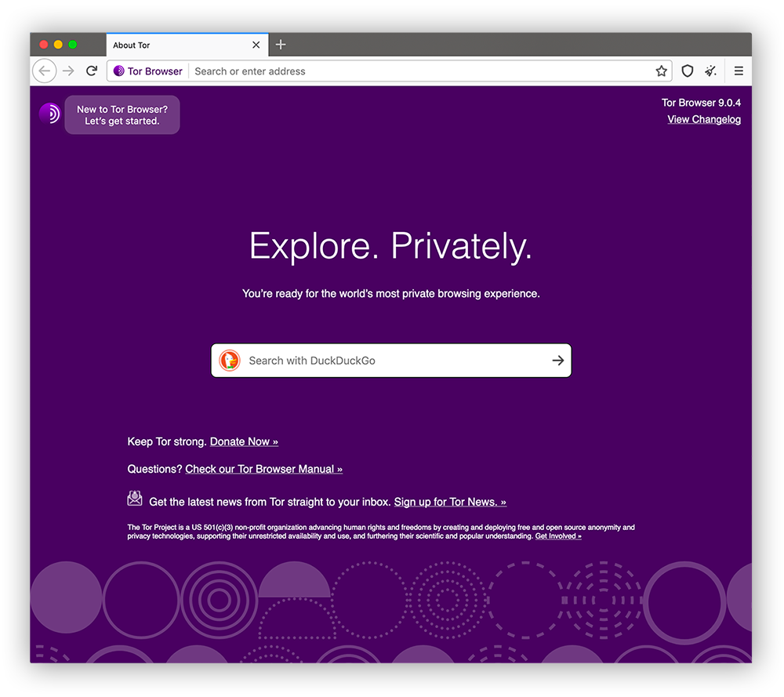Click the envelope icon next to the newsletter text
This screenshot has width=784, height=697.
click(x=134, y=498)
